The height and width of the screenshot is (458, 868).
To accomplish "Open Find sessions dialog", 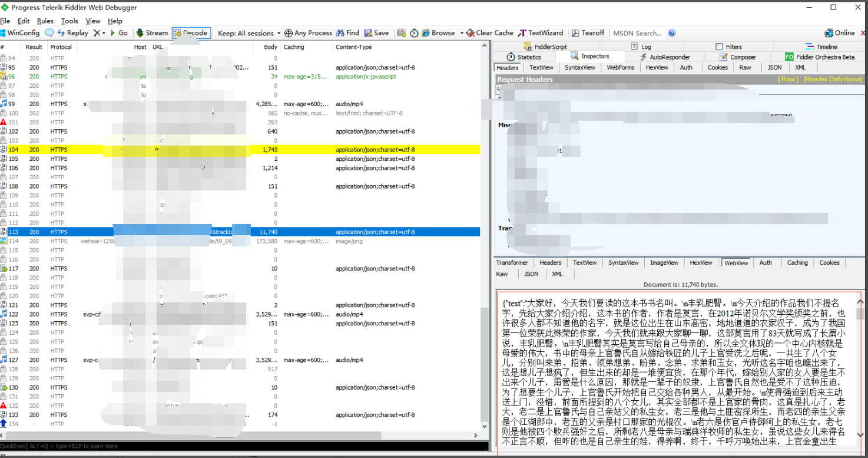I will (347, 33).
